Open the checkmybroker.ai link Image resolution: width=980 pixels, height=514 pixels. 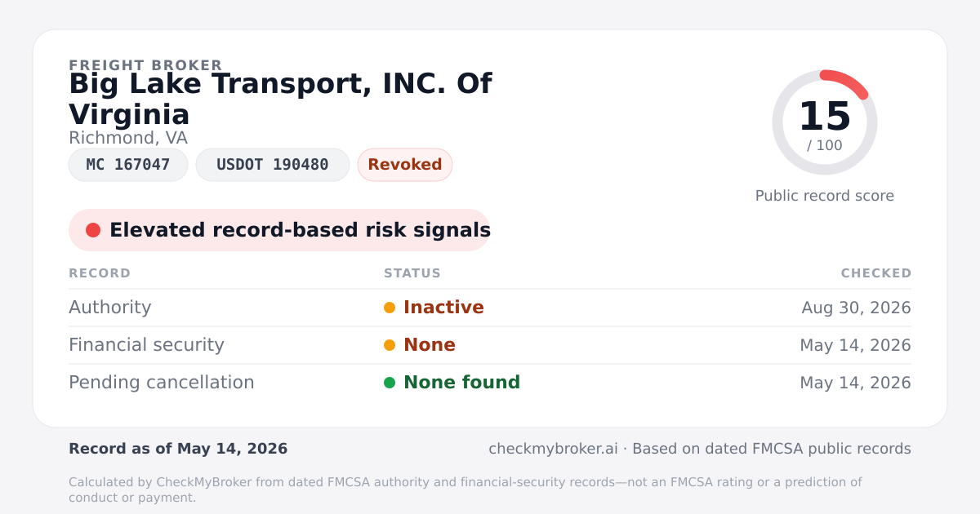click(x=554, y=449)
